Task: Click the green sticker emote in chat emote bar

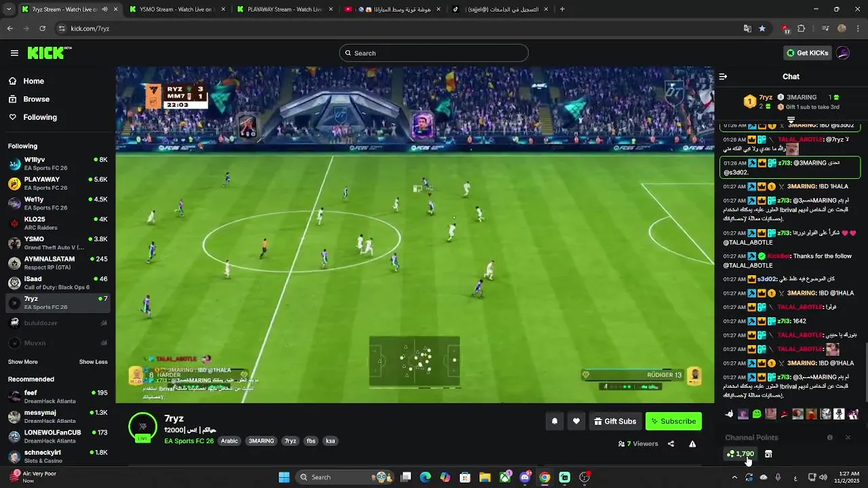Action: pyautogui.click(x=757, y=414)
